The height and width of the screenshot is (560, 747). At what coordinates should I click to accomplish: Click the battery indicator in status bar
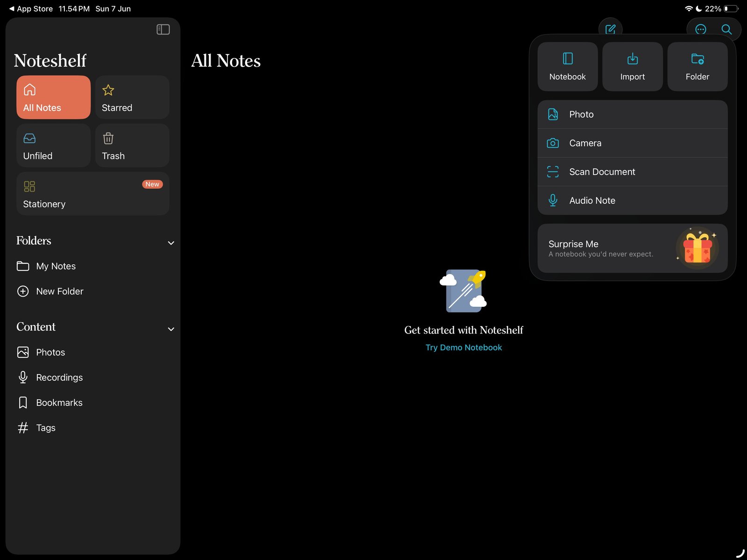pyautogui.click(x=731, y=9)
